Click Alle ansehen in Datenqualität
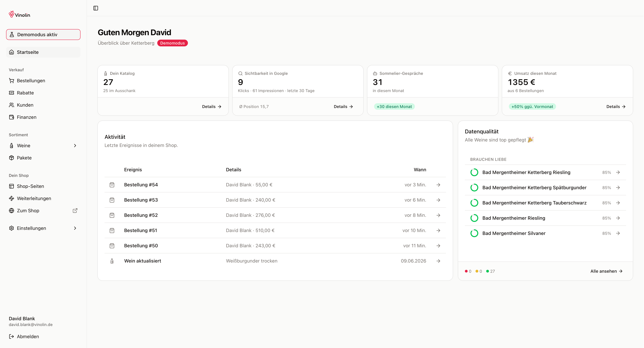644x348 pixels. [606, 271]
